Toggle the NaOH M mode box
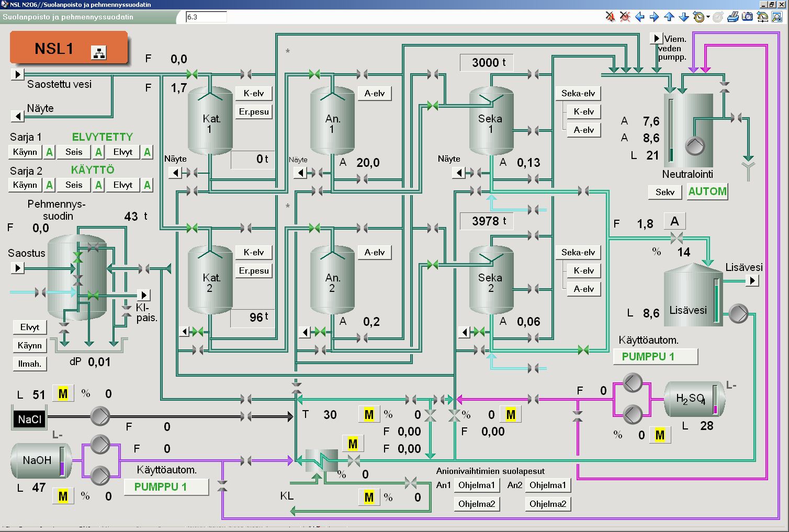The width and height of the screenshot is (789, 532). click(63, 496)
